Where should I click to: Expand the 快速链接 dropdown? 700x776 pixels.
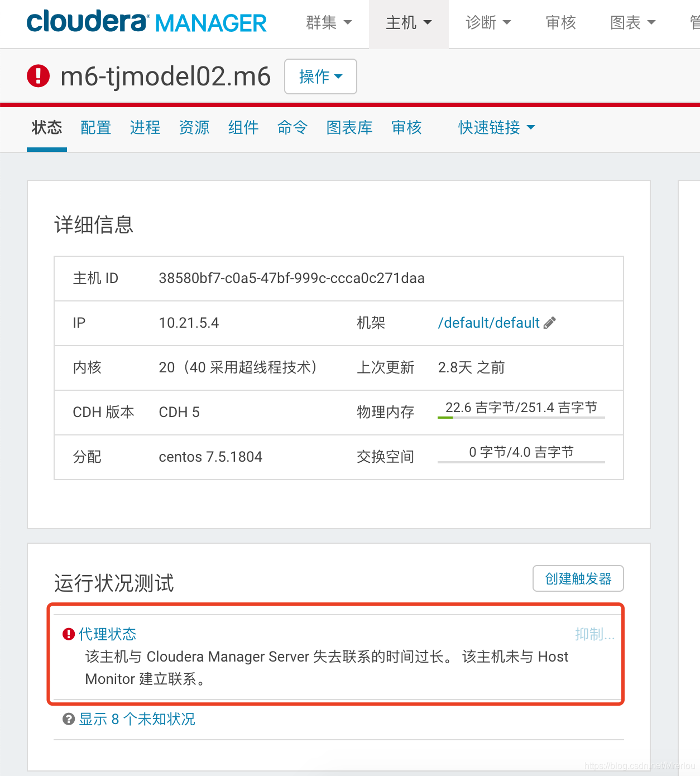coord(496,128)
